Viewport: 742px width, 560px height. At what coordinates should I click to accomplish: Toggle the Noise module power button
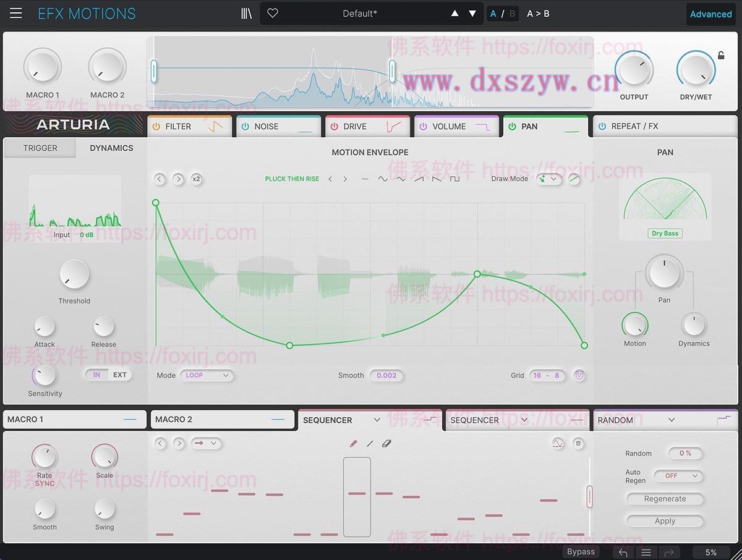(x=245, y=126)
